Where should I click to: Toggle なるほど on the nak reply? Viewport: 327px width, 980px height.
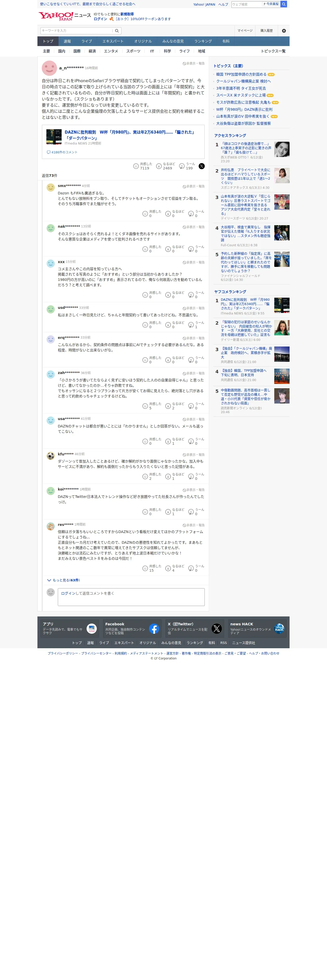175,249
